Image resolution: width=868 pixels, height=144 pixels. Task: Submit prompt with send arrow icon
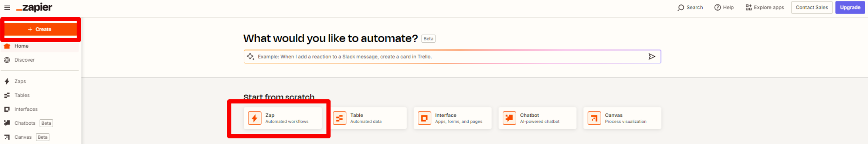pos(652,56)
